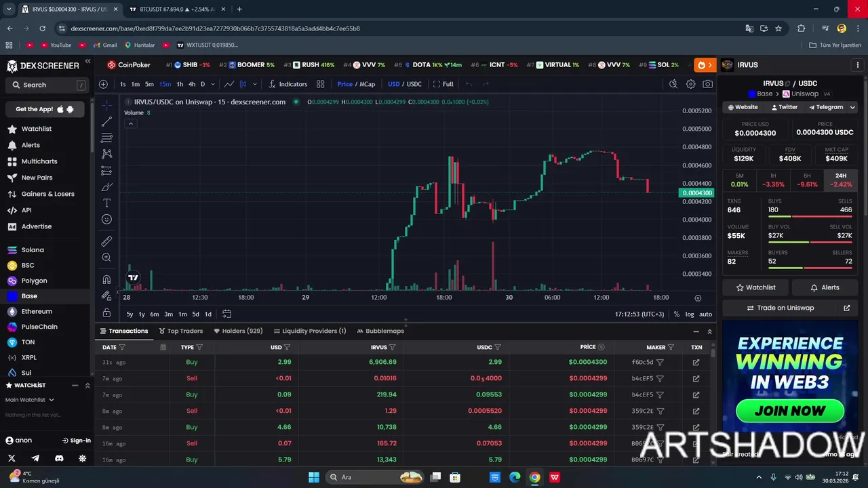Open the go-to-date calendar
The image size is (868, 488).
[x=226, y=314]
